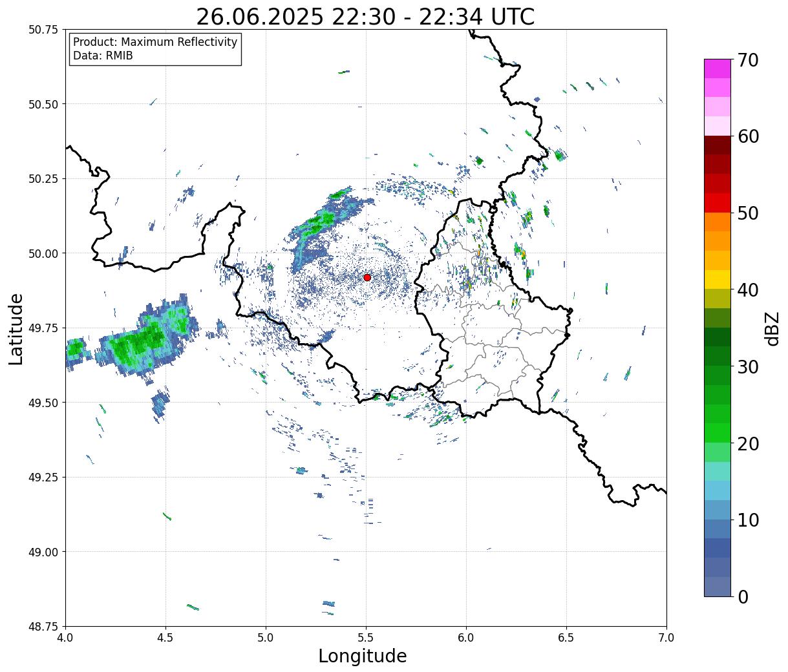Click the latitude tick label 50.25
788x672 pixels.
pos(43,179)
